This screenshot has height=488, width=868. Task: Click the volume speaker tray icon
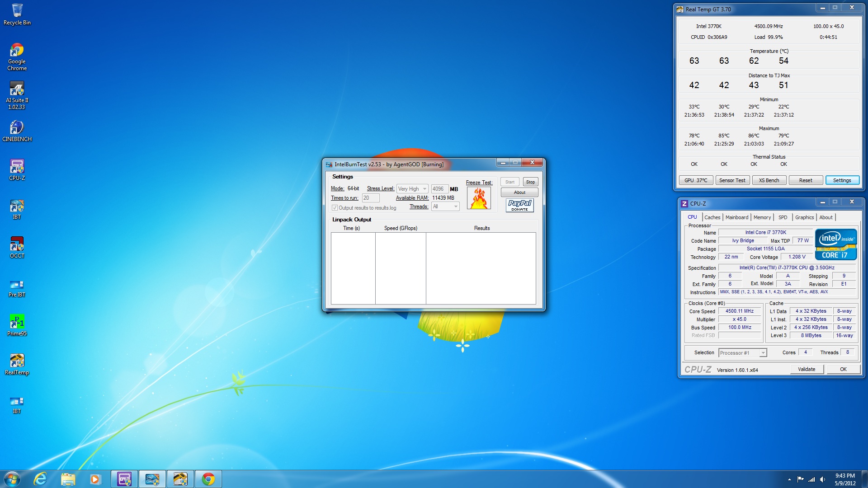pos(822,479)
